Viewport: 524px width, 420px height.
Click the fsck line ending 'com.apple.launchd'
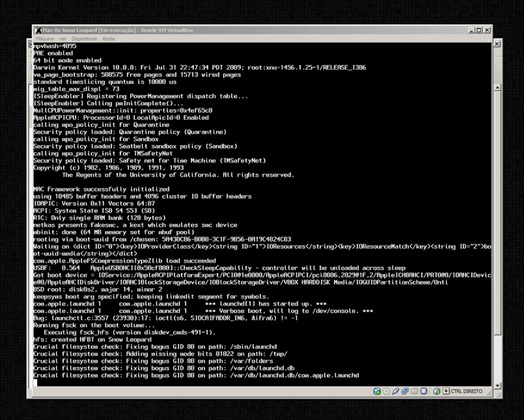[x=196, y=375]
